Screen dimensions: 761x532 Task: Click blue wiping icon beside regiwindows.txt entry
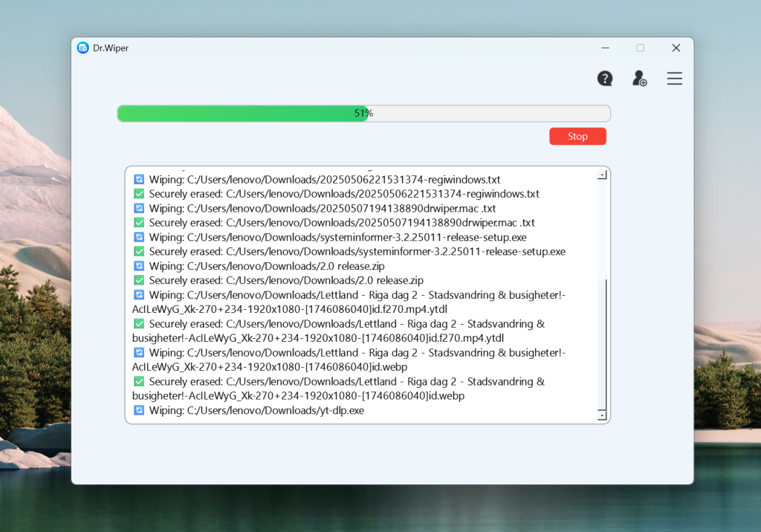[139, 179]
